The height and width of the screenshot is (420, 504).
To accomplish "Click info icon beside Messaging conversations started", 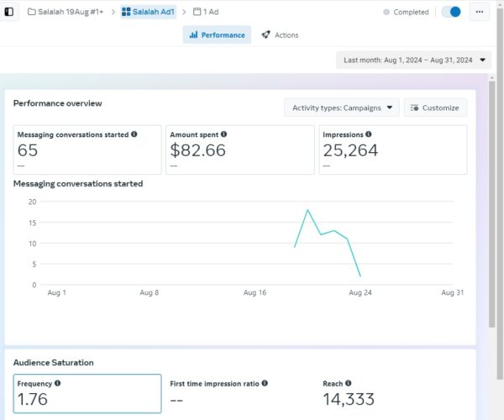I will (134, 134).
